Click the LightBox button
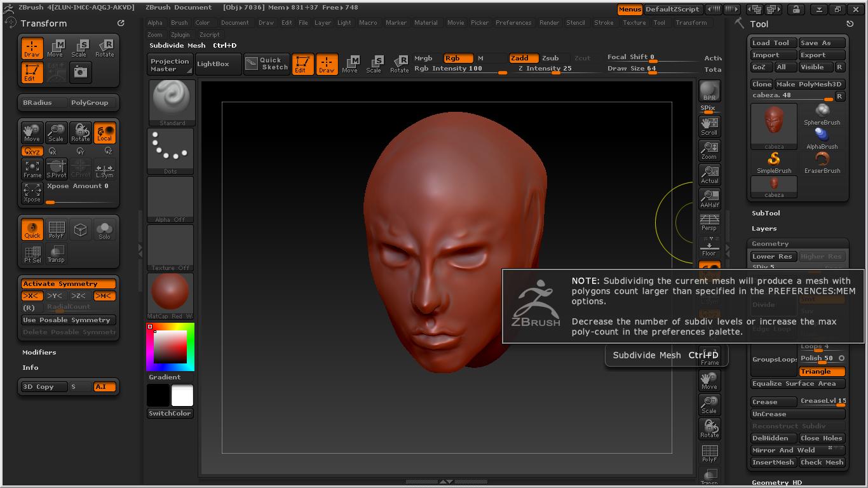The image size is (868, 488). click(x=218, y=64)
